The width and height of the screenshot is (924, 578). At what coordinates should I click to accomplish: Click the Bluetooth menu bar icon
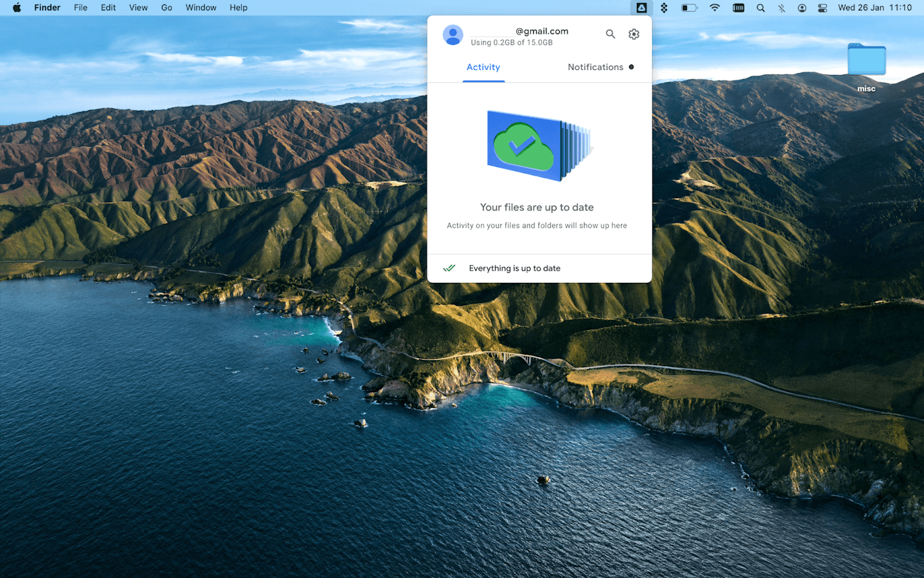coord(781,7)
